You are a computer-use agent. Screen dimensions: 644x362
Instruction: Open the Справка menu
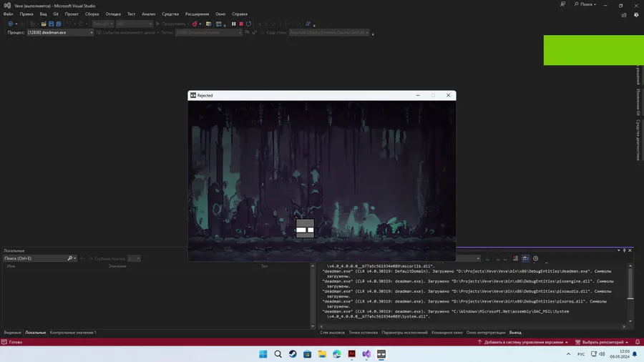pyautogui.click(x=240, y=14)
